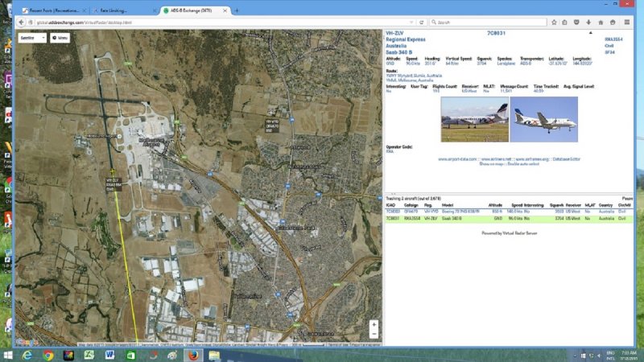This screenshot has height=362, width=644.
Task: Open the www.airliners.net link
Action: 496,159
